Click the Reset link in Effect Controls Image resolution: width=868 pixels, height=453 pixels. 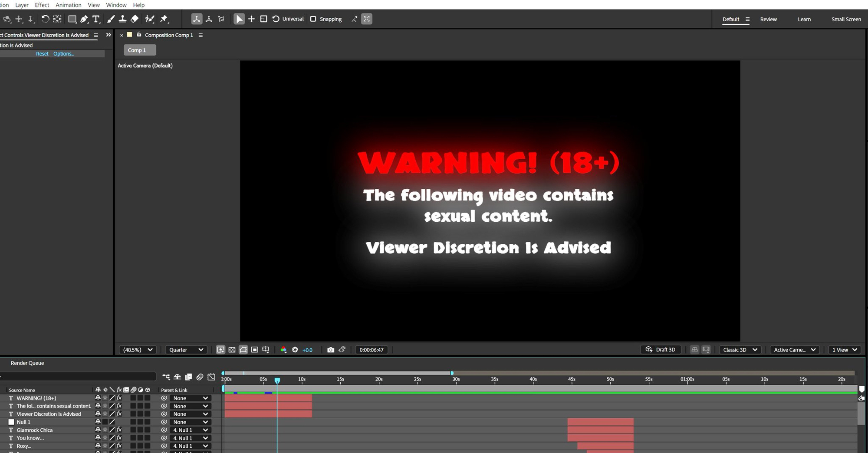(x=42, y=54)
